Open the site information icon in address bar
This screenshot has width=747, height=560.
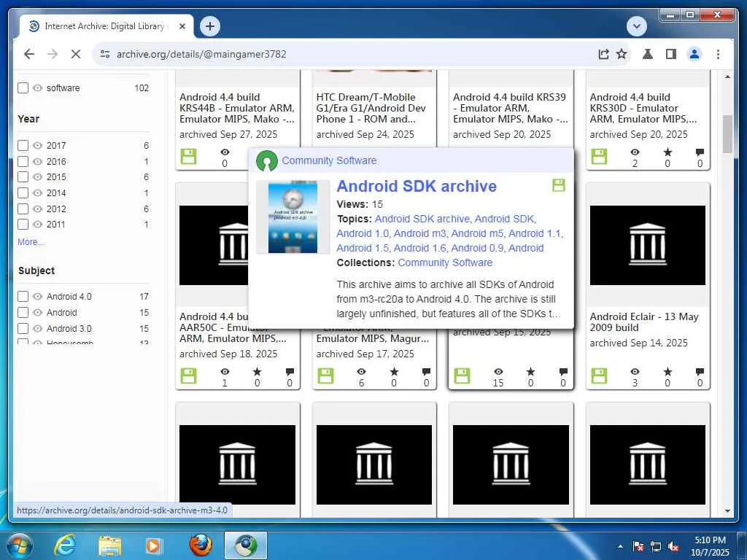point(105,54)
